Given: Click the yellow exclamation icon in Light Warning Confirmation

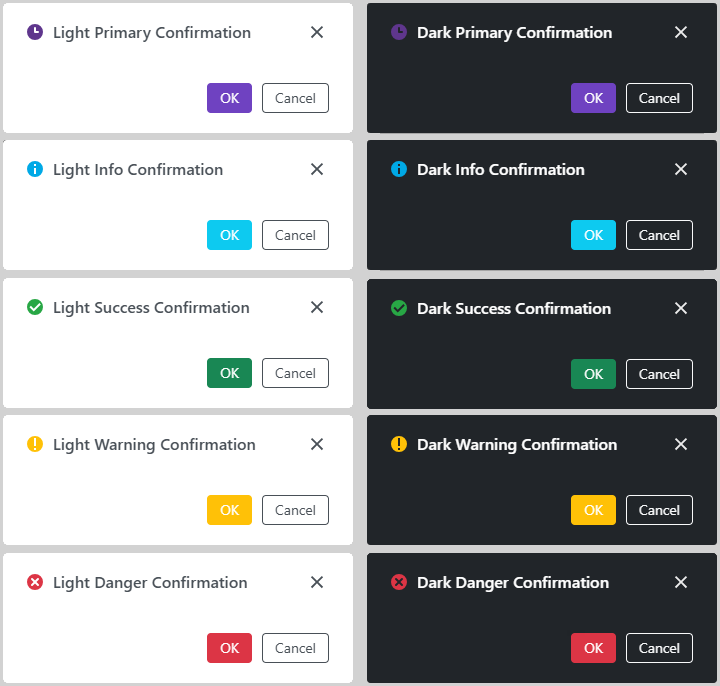Looking at the screenshot, I should (x=35, y=444).
